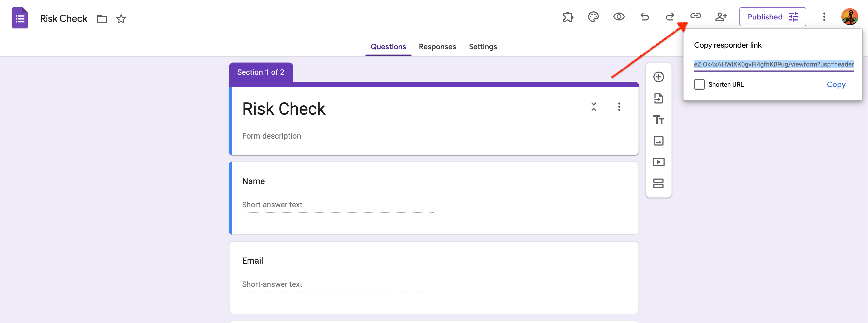Click the add-ons puzzle icon

[x=568, y=17]
